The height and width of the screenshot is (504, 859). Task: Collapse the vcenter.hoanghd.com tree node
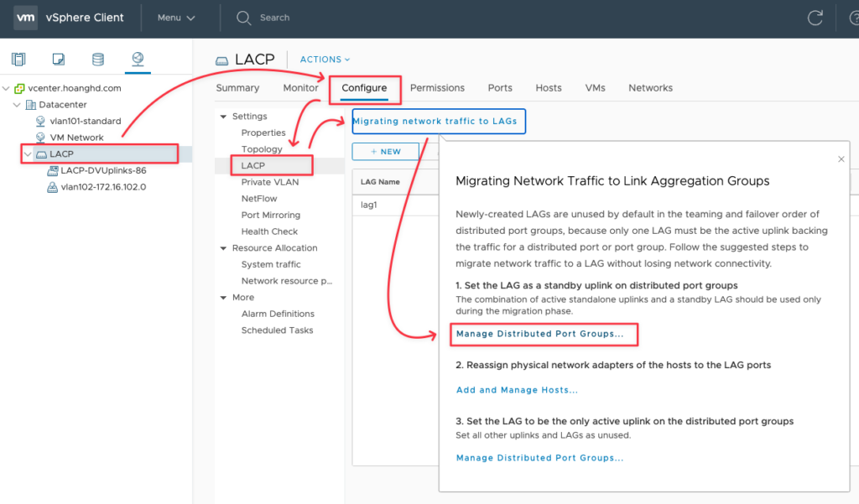point(6,88)
